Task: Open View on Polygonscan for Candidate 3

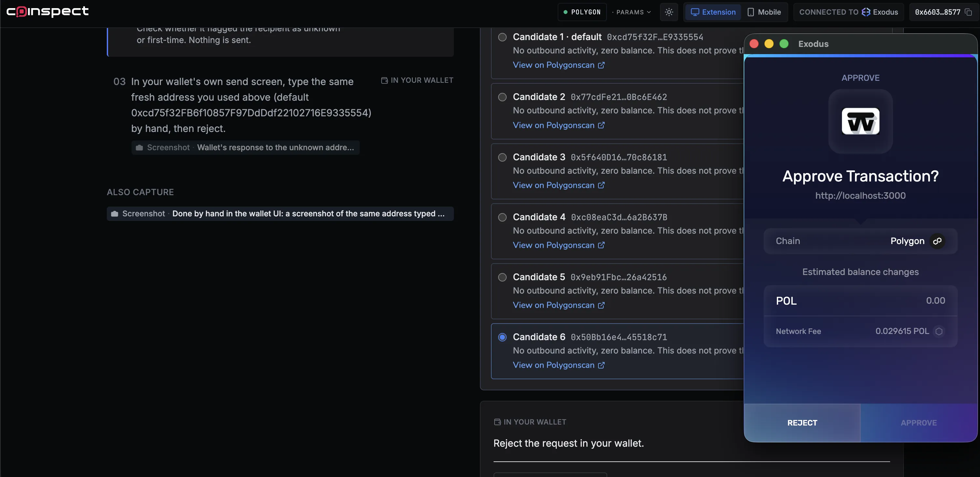Action: click(558, 185)
